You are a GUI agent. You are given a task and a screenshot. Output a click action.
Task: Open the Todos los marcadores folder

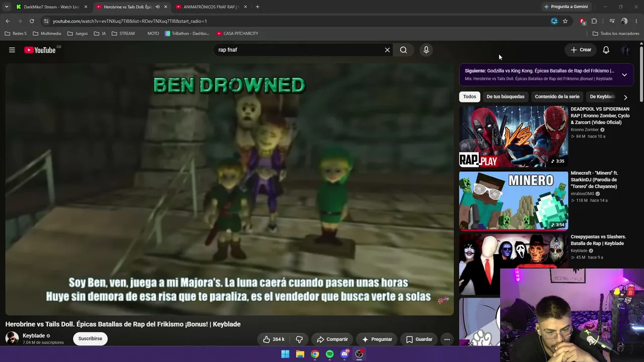point(616,34)
